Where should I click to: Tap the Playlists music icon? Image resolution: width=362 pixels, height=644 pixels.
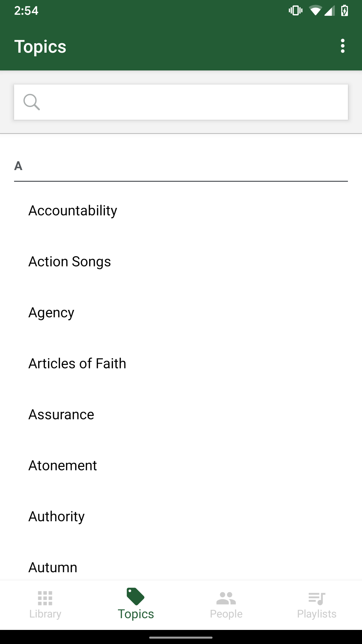point(317,598)
